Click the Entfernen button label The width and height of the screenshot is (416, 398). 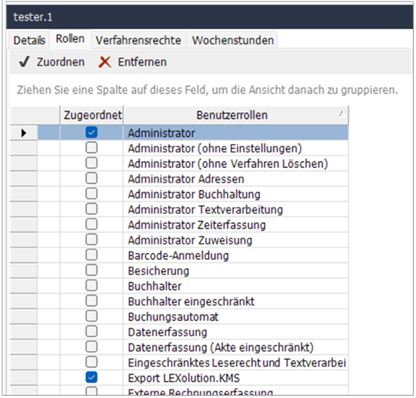[x=142, y=62]
